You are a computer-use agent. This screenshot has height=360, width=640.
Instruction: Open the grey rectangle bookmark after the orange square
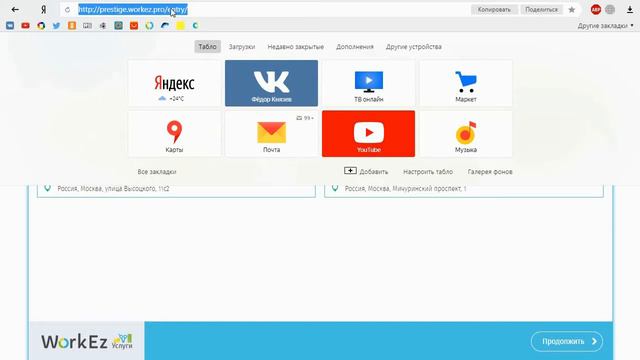[87, 25]
